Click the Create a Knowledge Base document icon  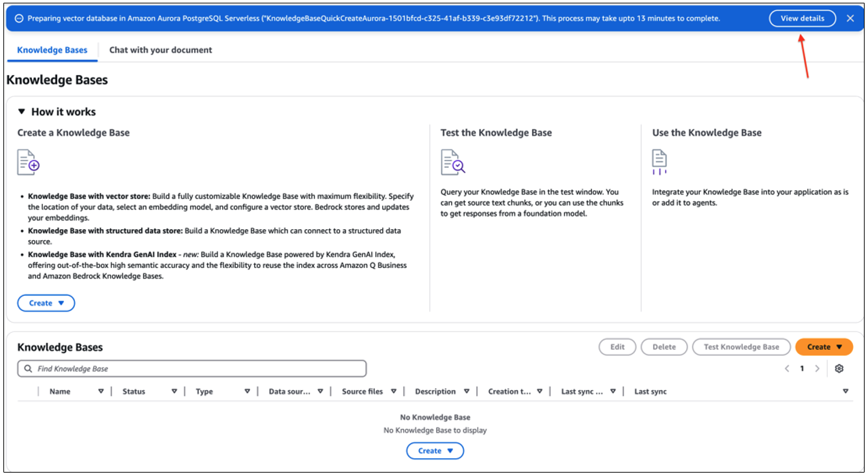click(29, 162)
